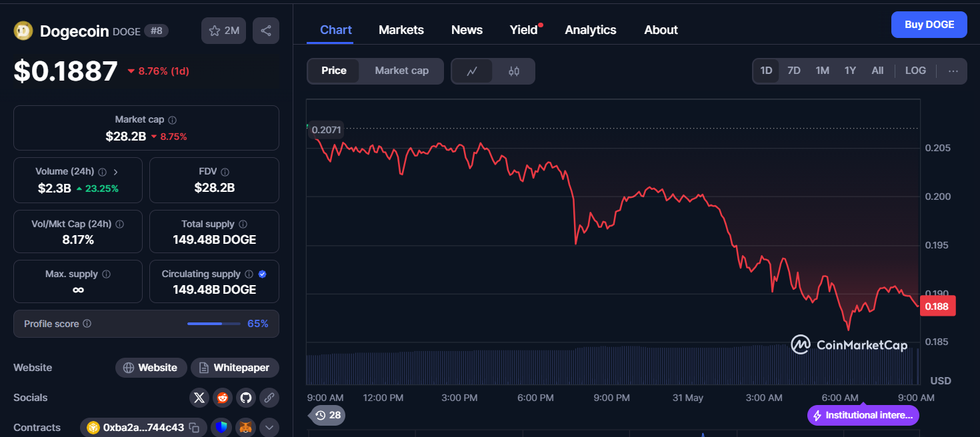Switch to the Markets tab
Screen dimensions: 980x437
[x=401, y=30]
